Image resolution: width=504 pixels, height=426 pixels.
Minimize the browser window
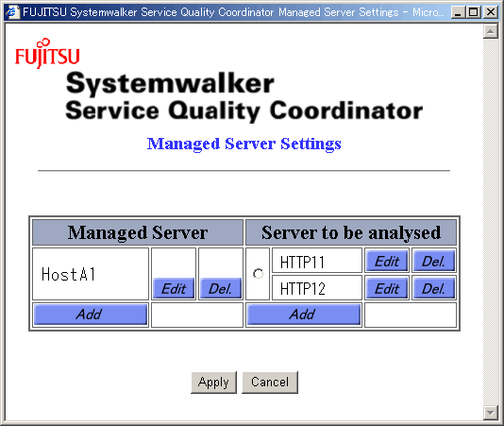[458, 12]
